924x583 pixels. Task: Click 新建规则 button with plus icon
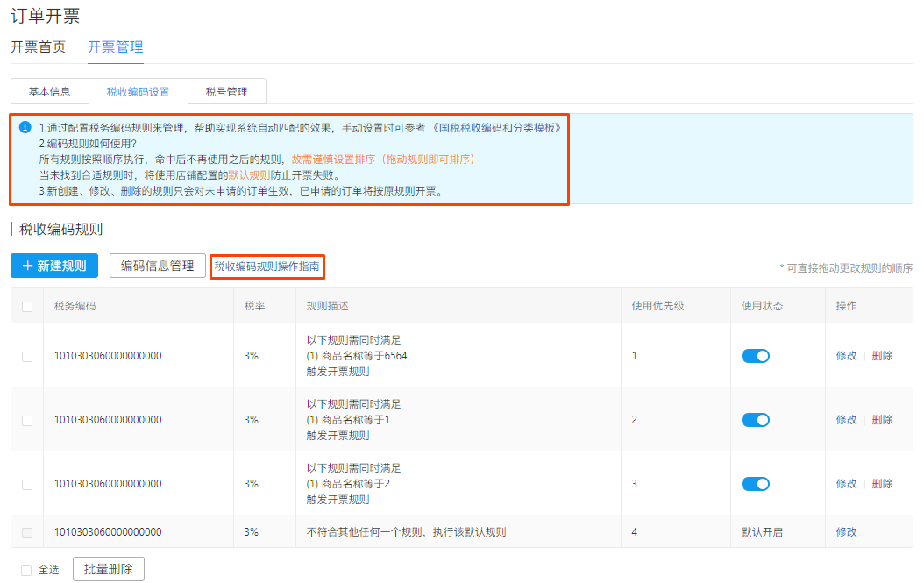point(54,266)
